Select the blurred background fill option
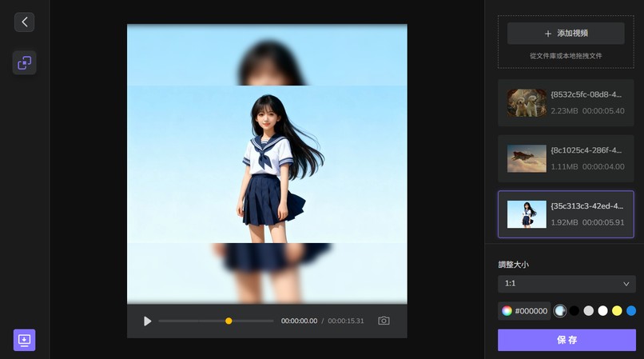Screen dimensions: 644x359 click(560, 311)
